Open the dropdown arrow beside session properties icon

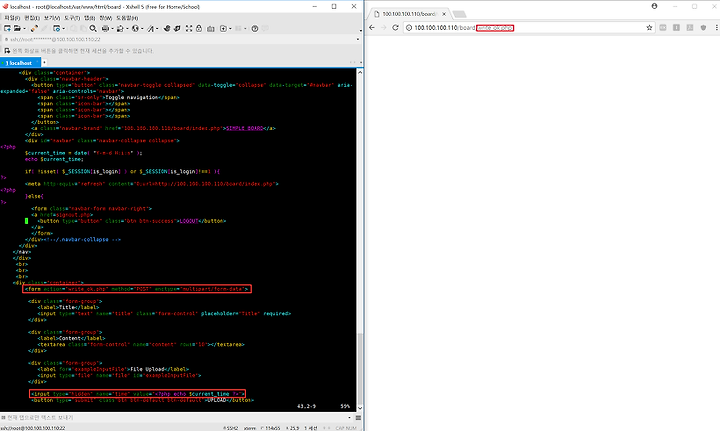coord(63,28)
